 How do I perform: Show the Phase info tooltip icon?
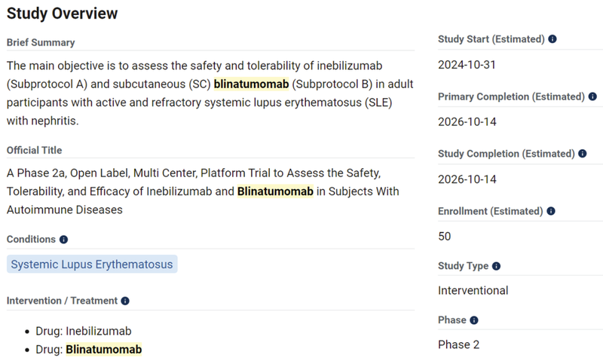474,320
